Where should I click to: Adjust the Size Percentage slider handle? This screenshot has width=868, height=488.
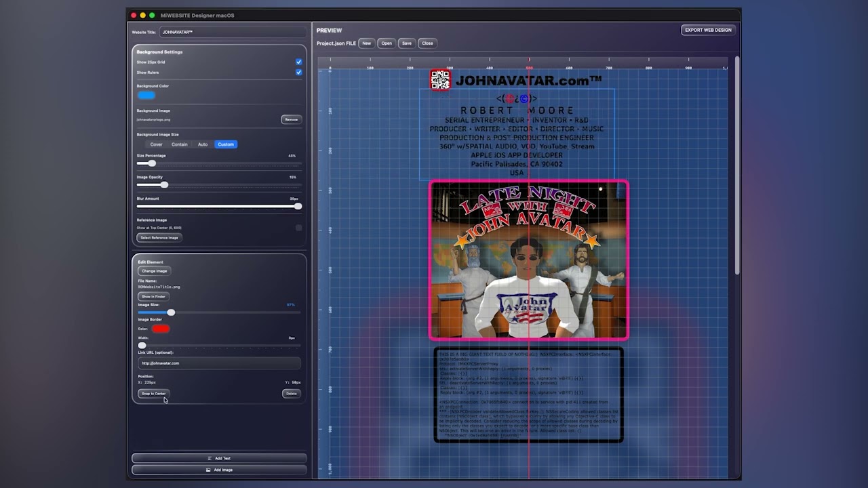(x=152, y=163)
